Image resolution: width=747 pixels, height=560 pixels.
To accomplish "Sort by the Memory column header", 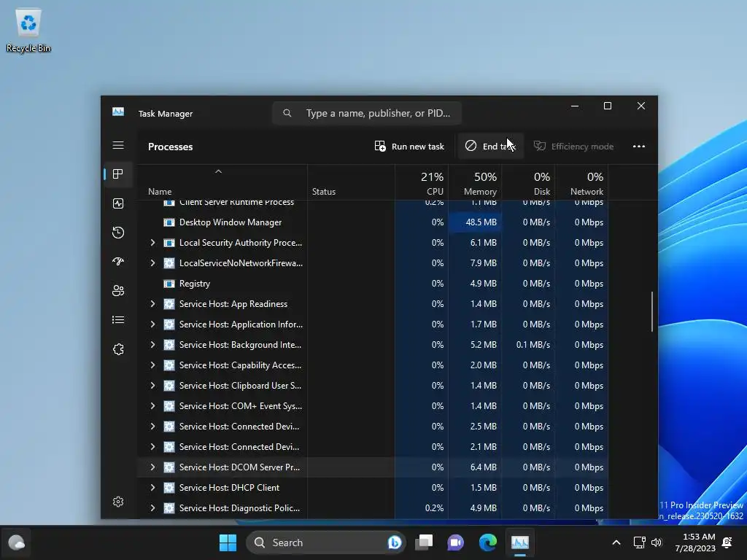I will [x=475, y=183].
